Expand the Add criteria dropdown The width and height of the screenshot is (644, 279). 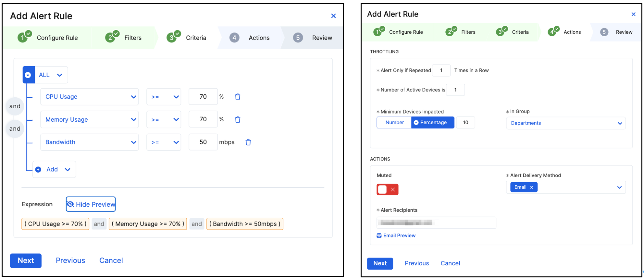tap(54, 169)
